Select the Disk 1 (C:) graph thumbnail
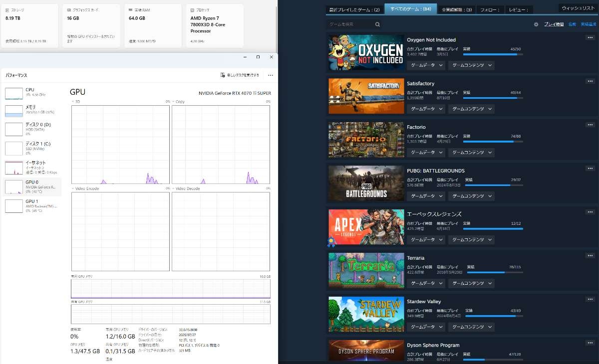Viewport: 599px width, 364px height. tap(14, 148)
